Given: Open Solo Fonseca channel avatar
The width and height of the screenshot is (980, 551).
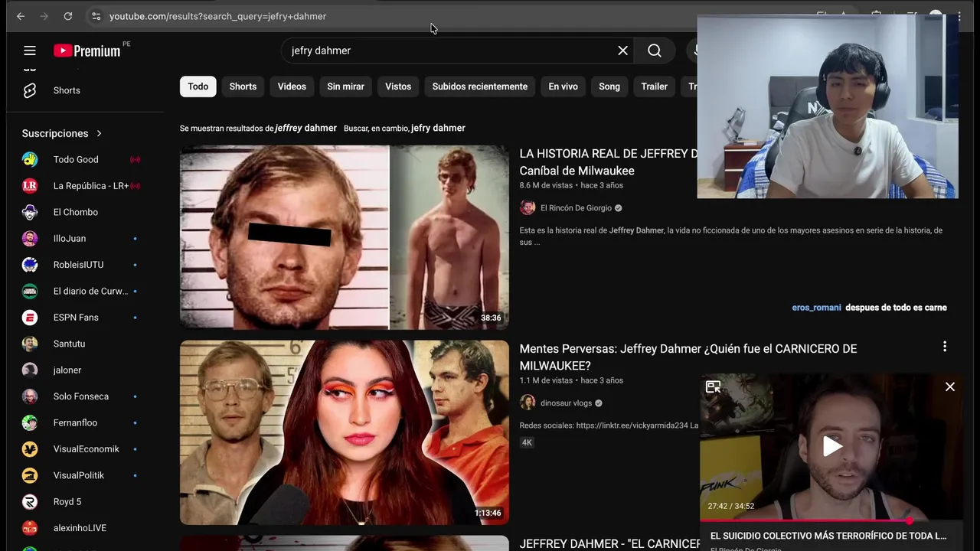Looking at the screenshot, I should (30, 396).
